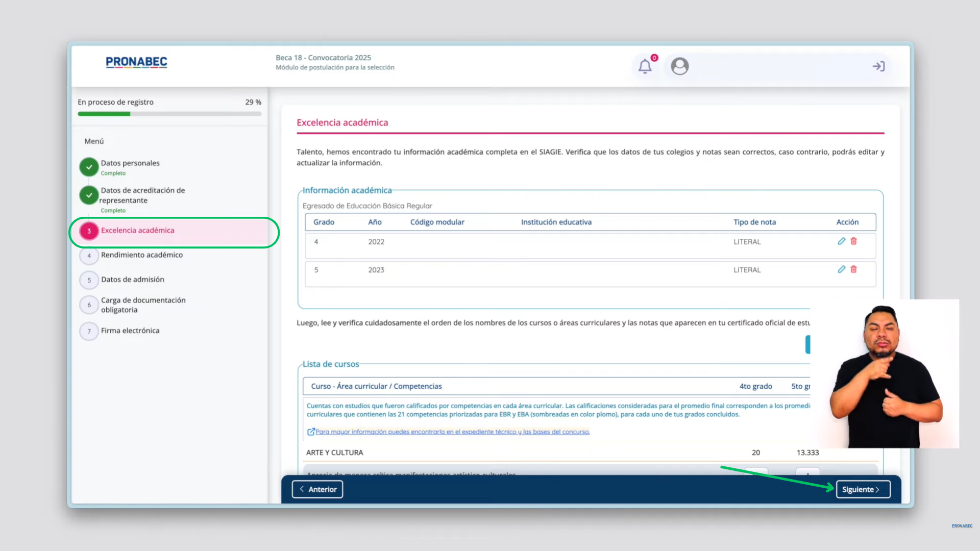Viewport: 980px width, 551px height.
Task: Edit the grade 5 2023 row
Action: 841,269
